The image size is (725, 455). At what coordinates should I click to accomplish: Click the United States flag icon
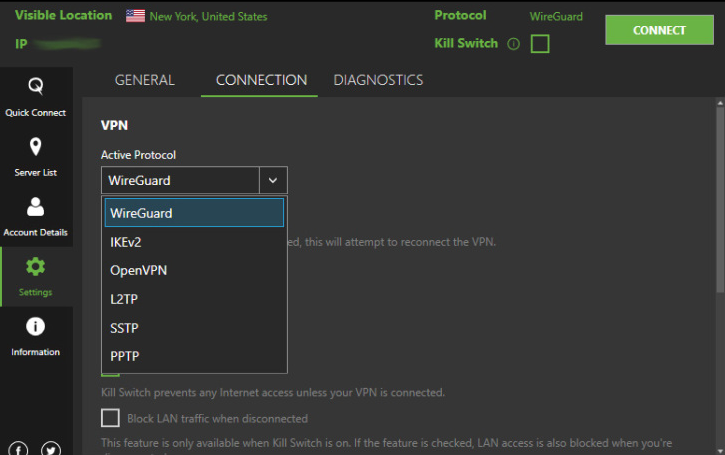[135, 16]
